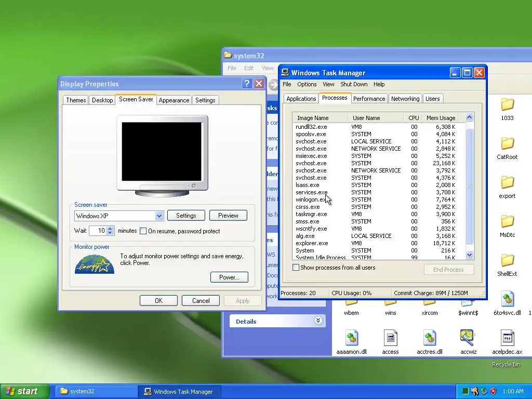This screenshot has width=532, height=399.
Task: Click the green Task Manager CPU tray icon
Action: click(x=465, y=391)
